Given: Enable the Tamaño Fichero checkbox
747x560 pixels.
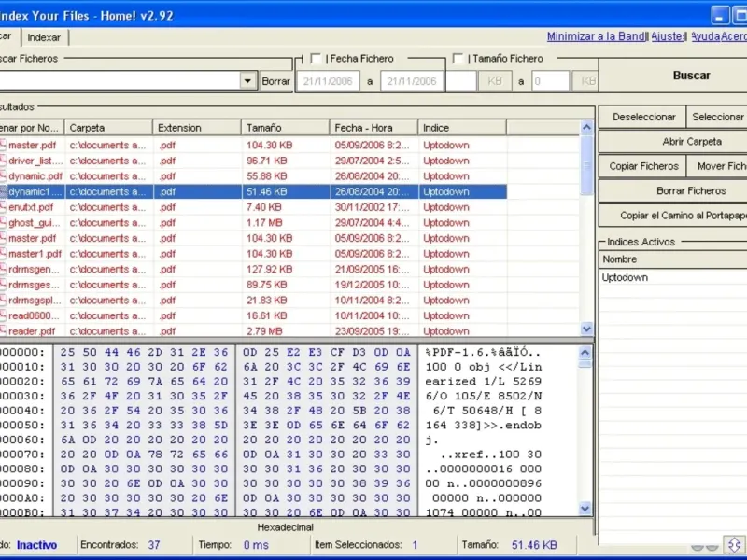Looking at the screenshot, I should coord(458,59).
